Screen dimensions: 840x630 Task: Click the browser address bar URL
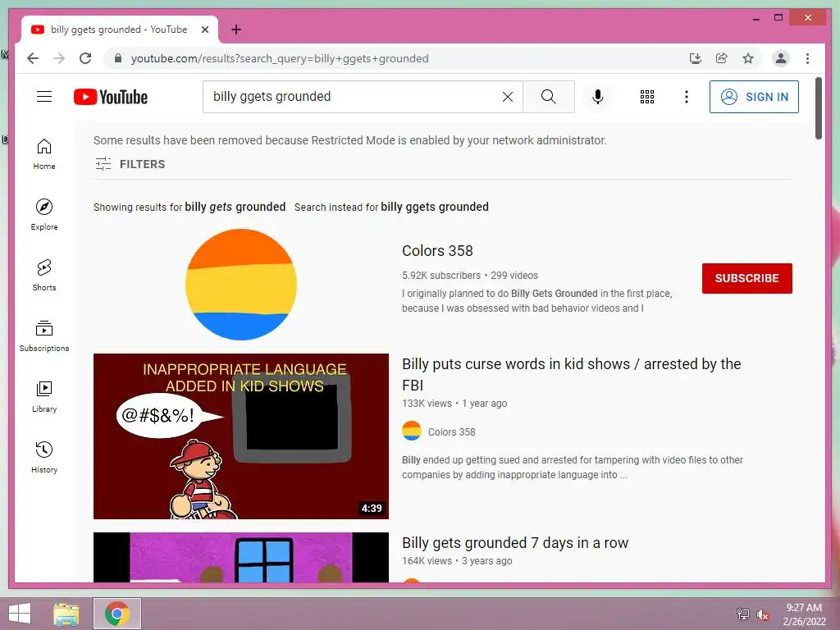280,58
